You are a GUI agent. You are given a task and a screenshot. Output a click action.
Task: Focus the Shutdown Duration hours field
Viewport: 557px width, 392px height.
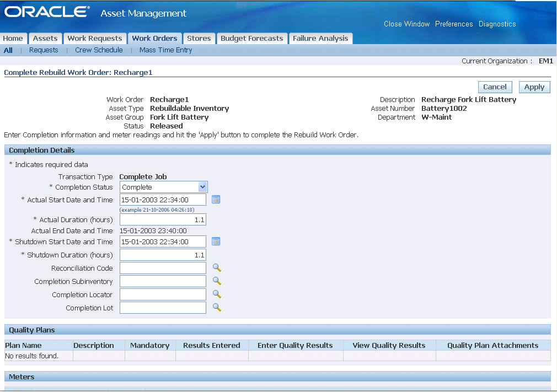pyautogui.click(x=163, y=255)
